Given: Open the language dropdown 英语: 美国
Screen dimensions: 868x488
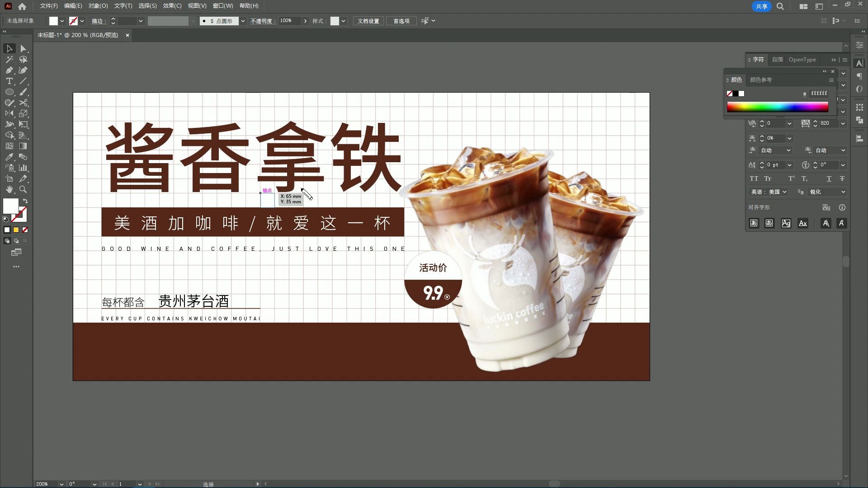Looking at the screenshot, I should click(x=769, y=192).
